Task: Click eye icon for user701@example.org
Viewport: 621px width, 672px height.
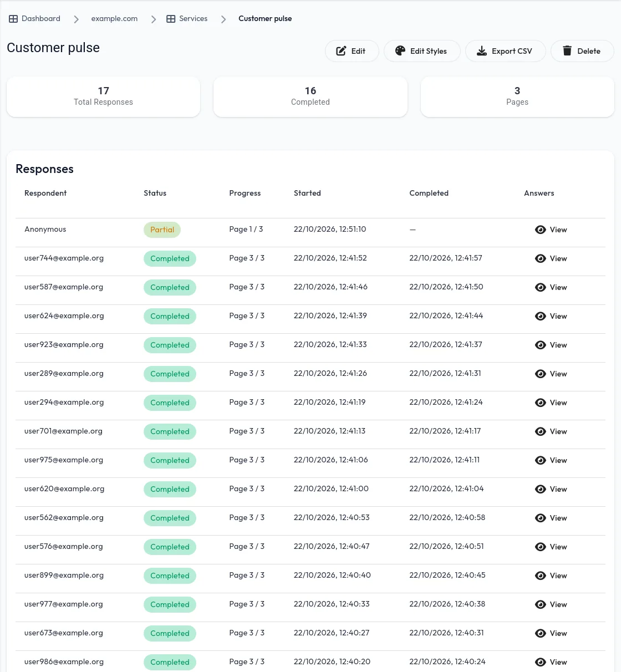Action: click(541, 431)
